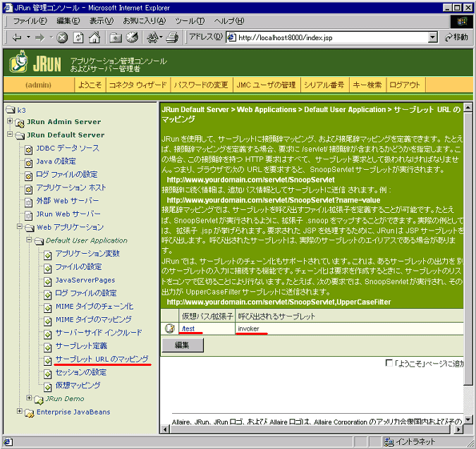Stop page loading with the Stop icon

pos(62,37)
